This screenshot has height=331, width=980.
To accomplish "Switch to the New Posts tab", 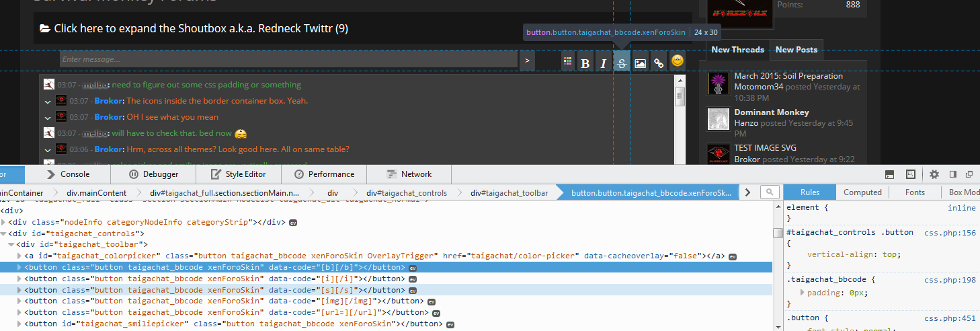I will tap(796, 50).
